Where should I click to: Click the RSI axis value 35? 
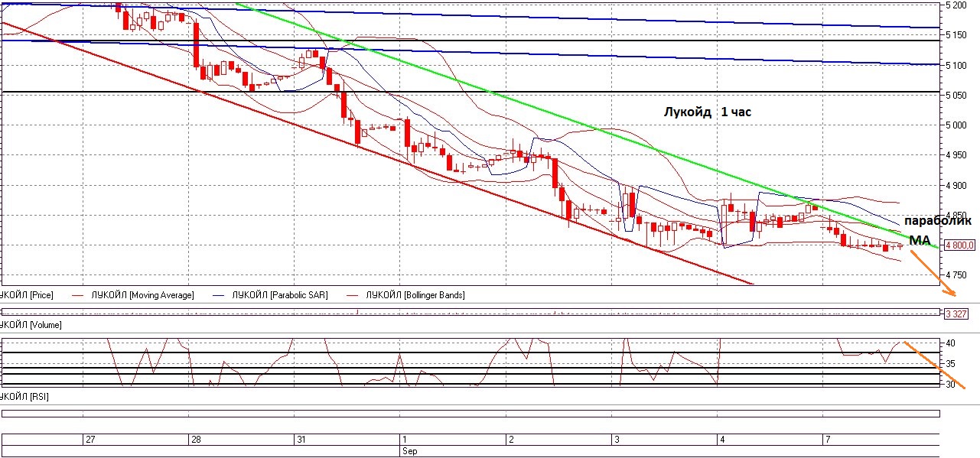[952, 364]
